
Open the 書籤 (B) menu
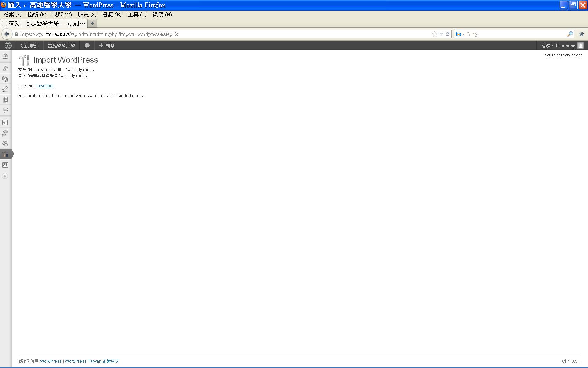[112, 15]
